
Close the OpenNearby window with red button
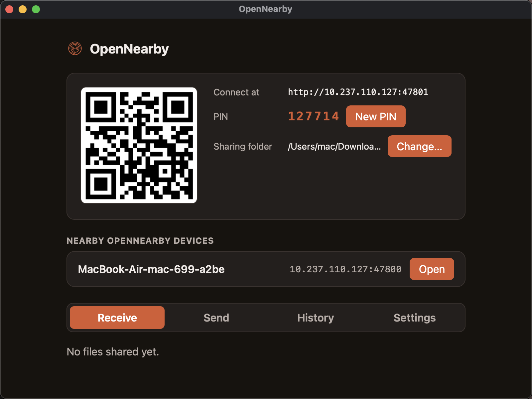pos(9,9)
